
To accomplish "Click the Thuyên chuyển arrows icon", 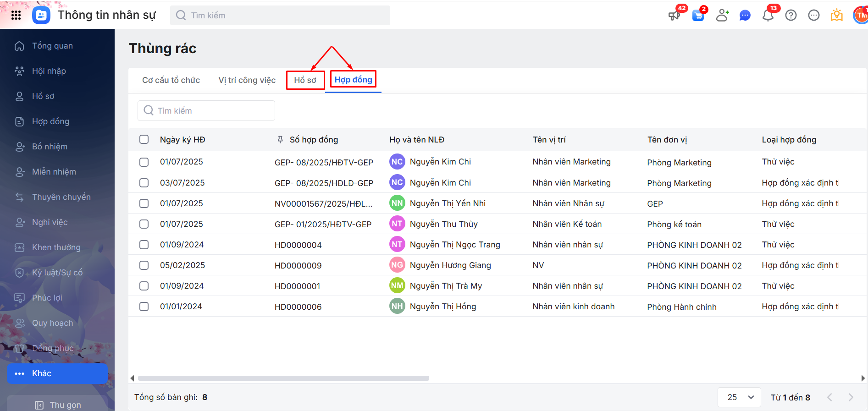I will 19,197.
